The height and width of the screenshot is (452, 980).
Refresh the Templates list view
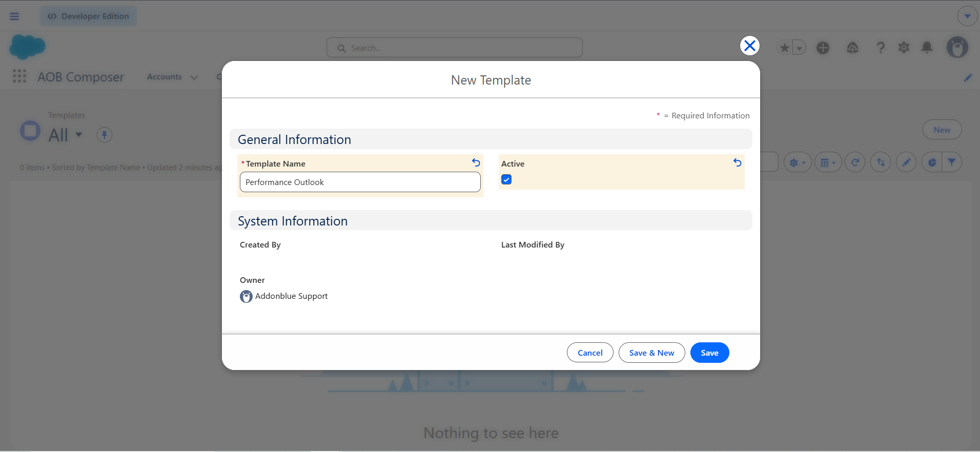coord(855,162)
